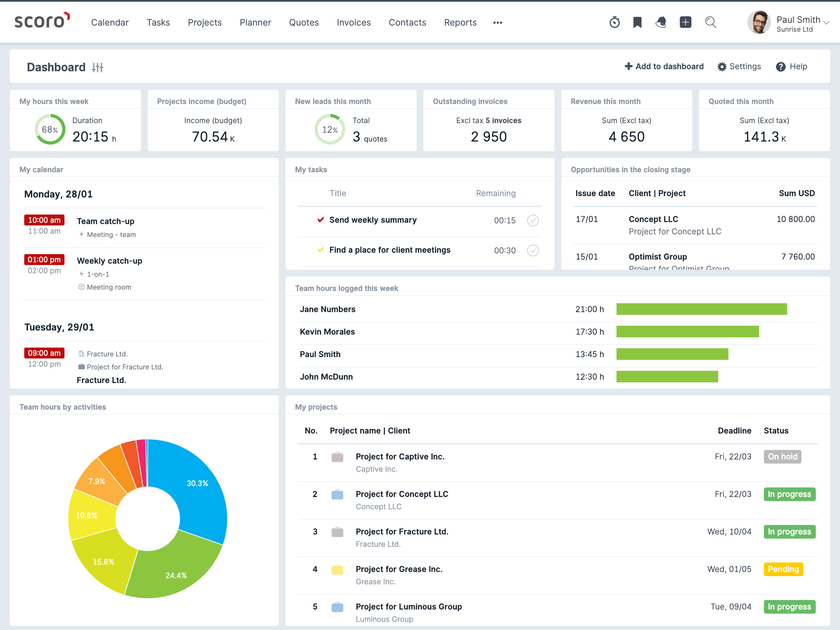The height and width of the screenshot is (630, 840).
Task: Click the 10:00 am time badge
Action: point(44,220)
